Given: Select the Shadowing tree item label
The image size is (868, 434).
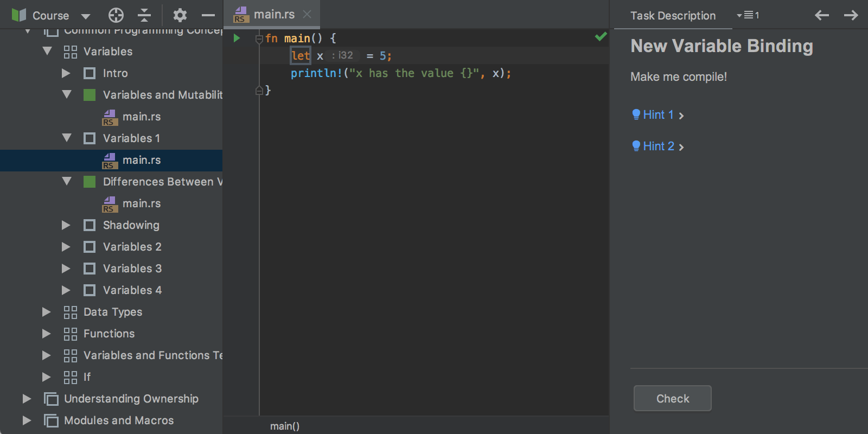Looking at the screenshot, I should pos(131,225).
